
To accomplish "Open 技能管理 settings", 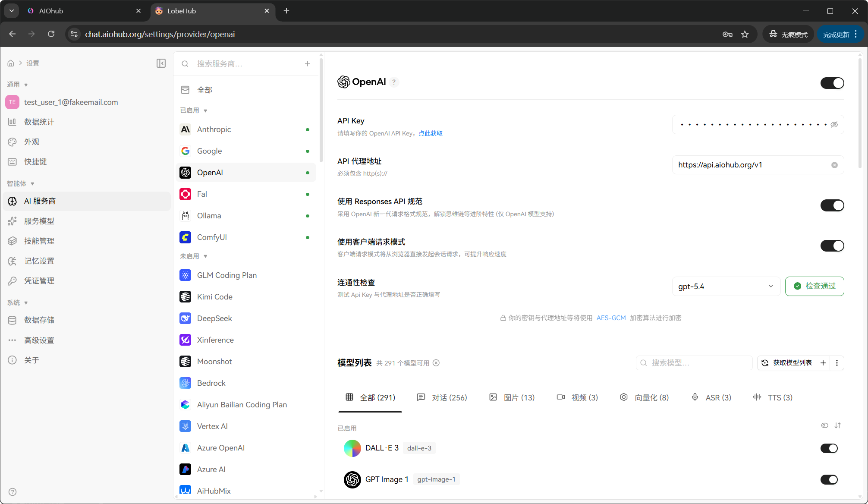I will tap(86, 241).
